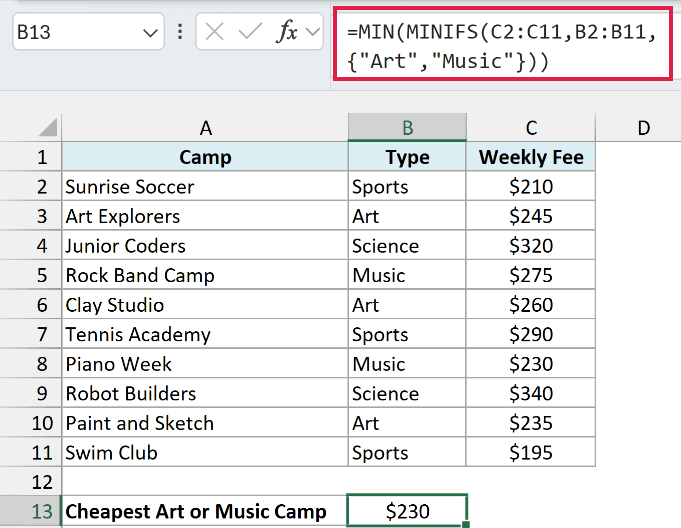Image resolution: width=681 pixels, height=528 pixels.
Task: Select column C header
Action: (531, 128)
